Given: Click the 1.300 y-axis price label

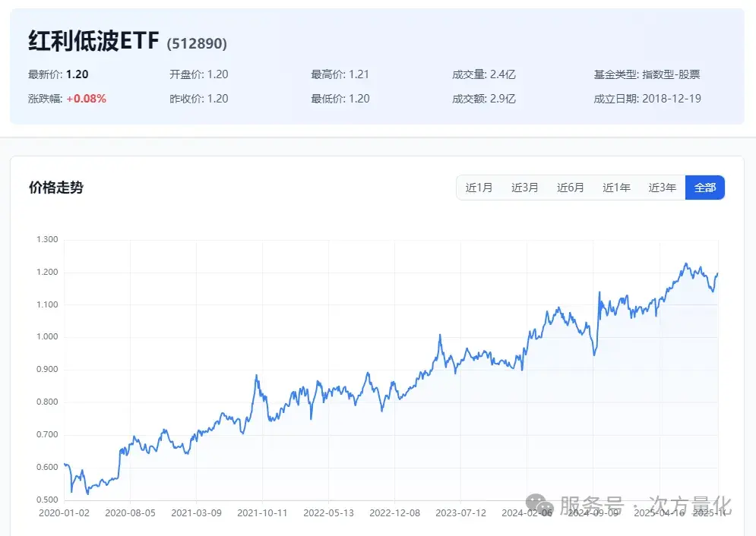Looking at the screenshot, I should (x=47, y=240).
